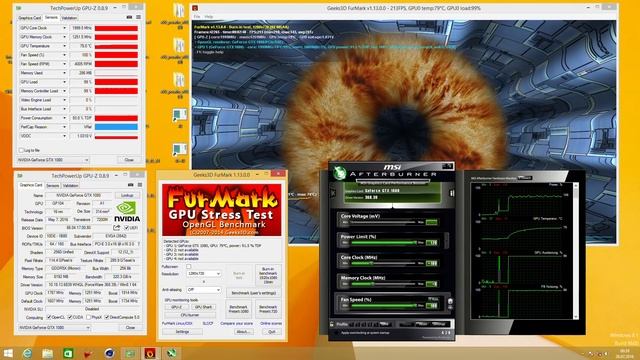Open FurMark Settings button
The width and height of the screenshot is (640, 360).
tap(182, 332)
